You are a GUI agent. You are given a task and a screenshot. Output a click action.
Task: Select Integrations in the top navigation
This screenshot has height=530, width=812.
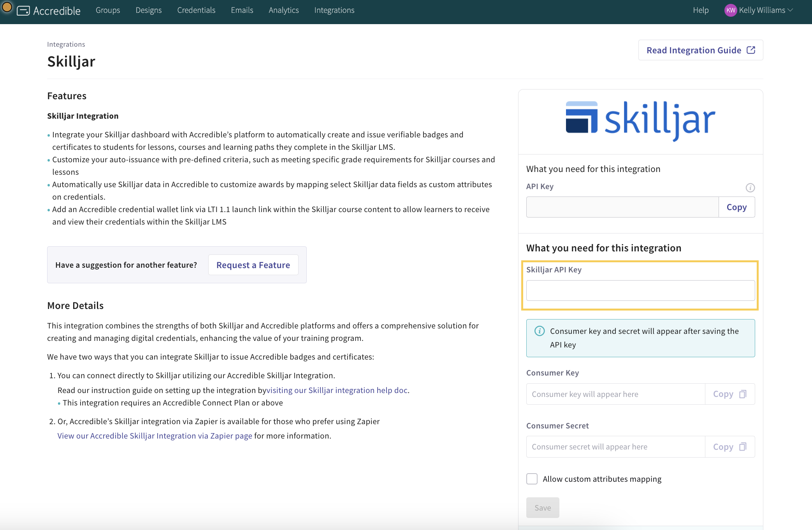point(334,11)
